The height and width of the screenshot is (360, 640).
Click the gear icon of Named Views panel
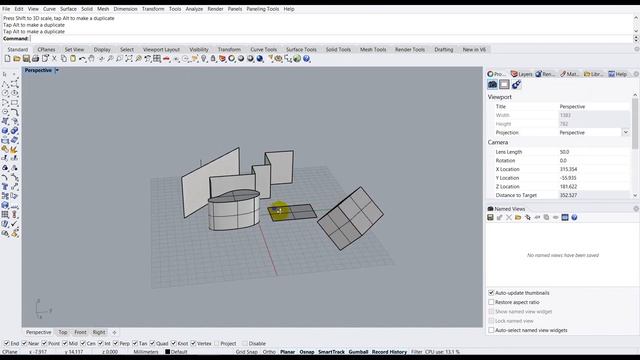(x=636, y=209)
